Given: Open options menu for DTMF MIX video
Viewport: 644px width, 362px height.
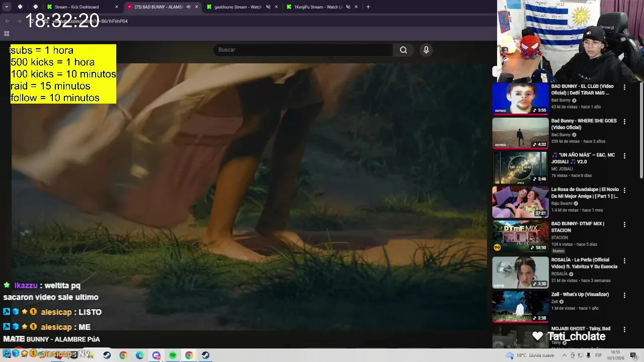Looking at the screenshot, I should pyautogui.click(x=624, y=225).
